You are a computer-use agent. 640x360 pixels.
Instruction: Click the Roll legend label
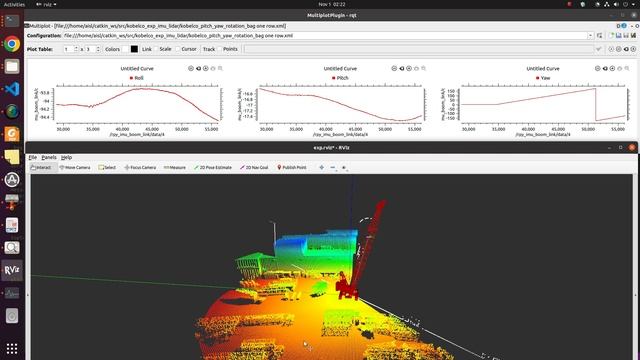click(x=137, y=78)
